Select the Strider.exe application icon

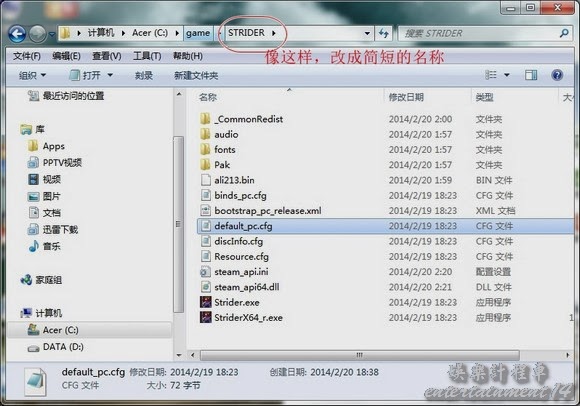206,302
